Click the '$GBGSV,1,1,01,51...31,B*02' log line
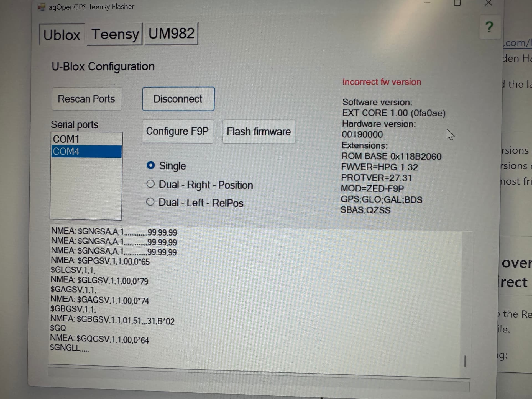The image size is (532, 399). 112,320
